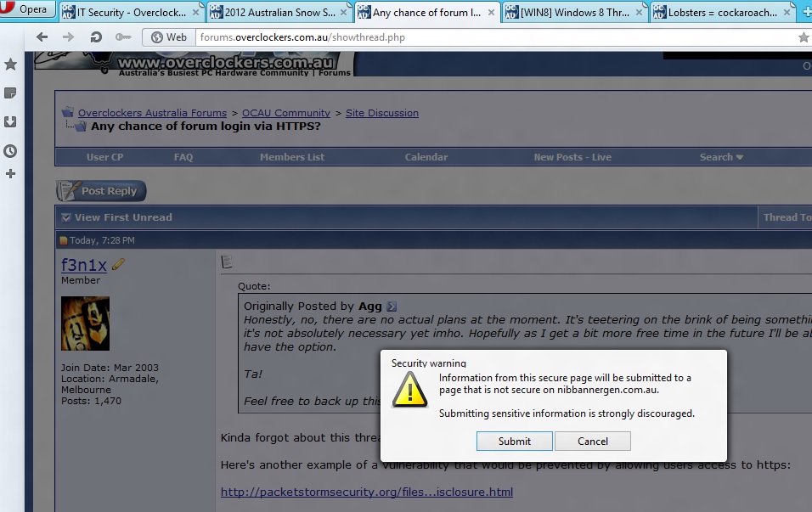Go back to the previous page
This screenshot has width=812, height=512.
42,37
